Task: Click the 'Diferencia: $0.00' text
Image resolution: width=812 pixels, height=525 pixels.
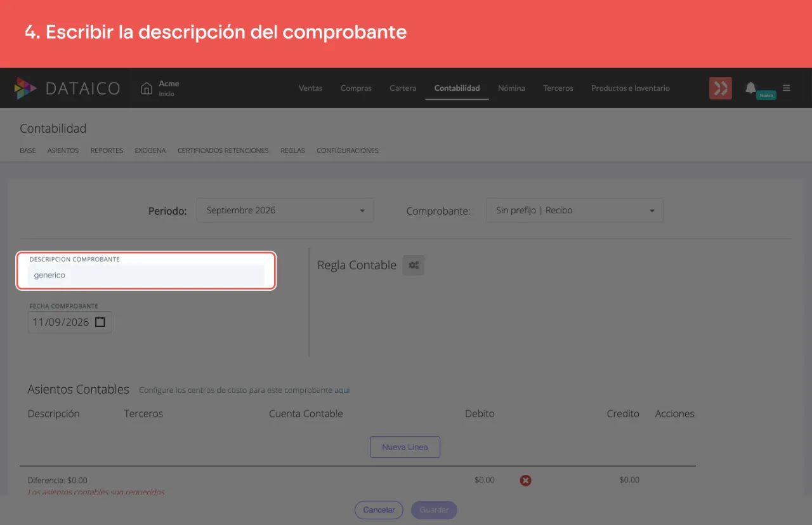Action: coord(58,481)
